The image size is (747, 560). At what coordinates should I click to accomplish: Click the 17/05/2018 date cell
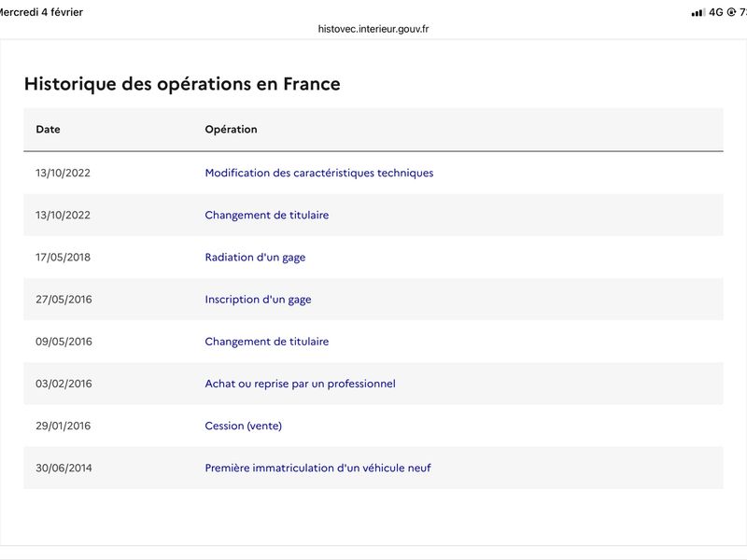coord(63,258)
